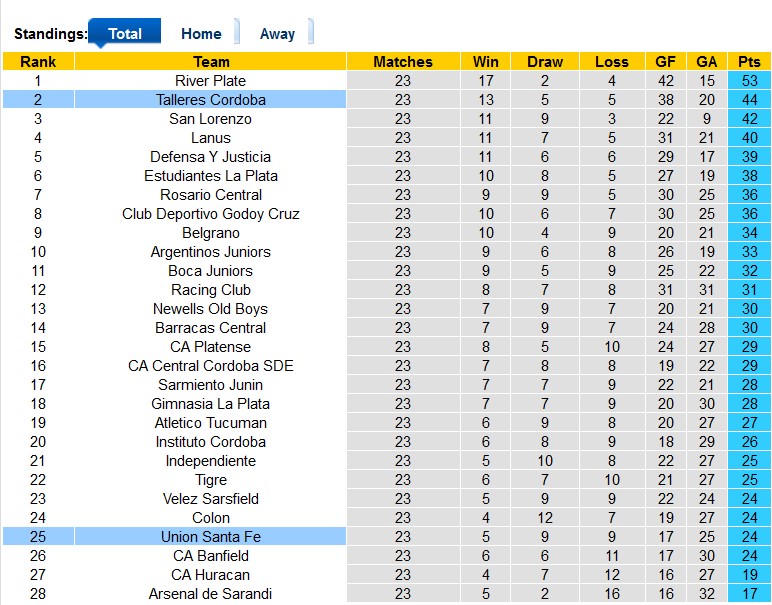Click the River Plate team link
This screenshot has width=772, height=605.
pos(210,81)
